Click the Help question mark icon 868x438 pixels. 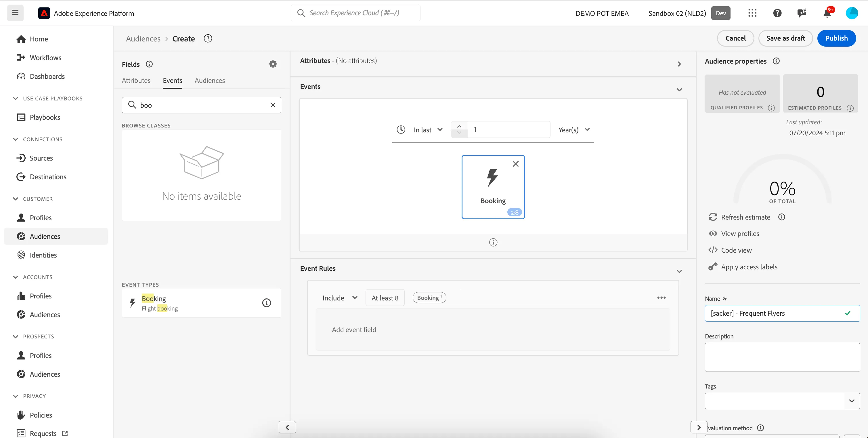(777, 13)
